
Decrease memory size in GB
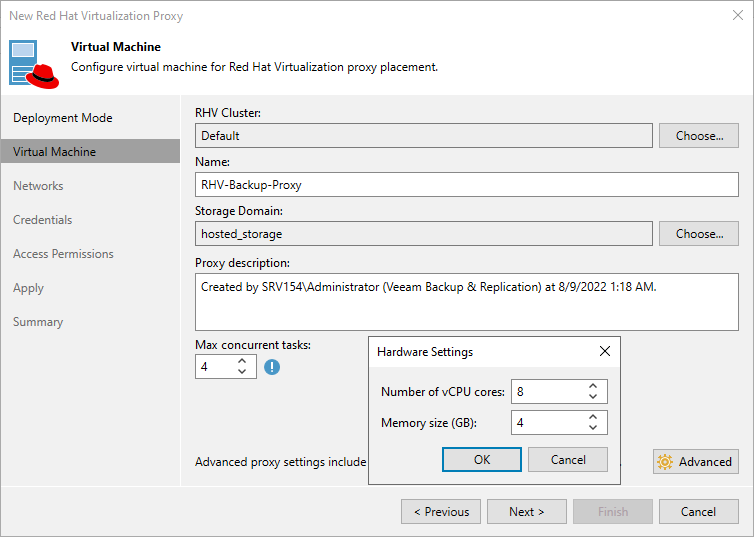pyautogui.click(x=593, y=428)
